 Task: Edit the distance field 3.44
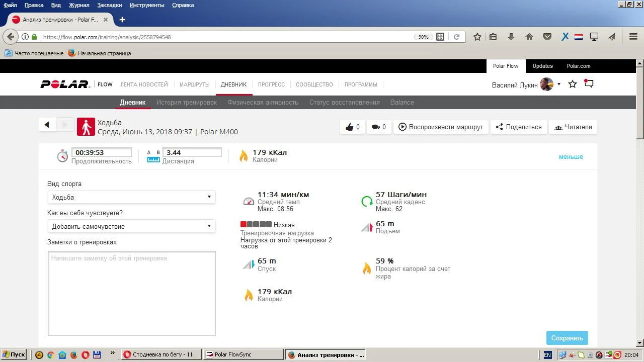coord(192,152)
